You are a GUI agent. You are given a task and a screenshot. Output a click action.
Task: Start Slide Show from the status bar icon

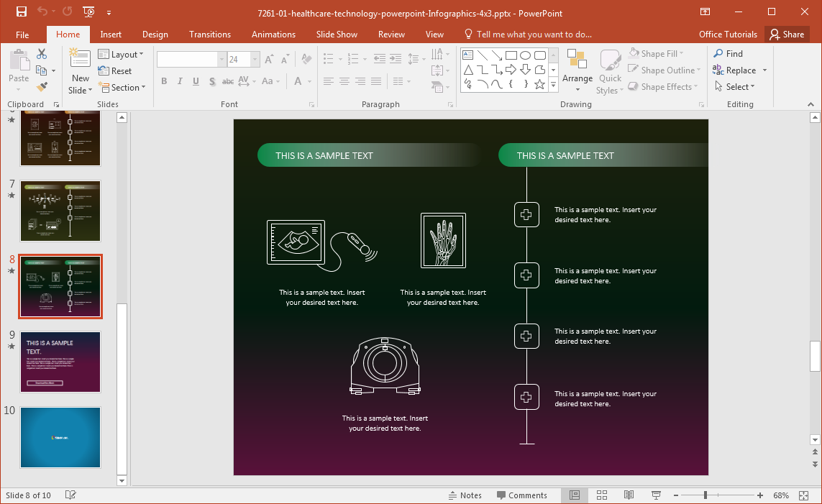point(656,495)
